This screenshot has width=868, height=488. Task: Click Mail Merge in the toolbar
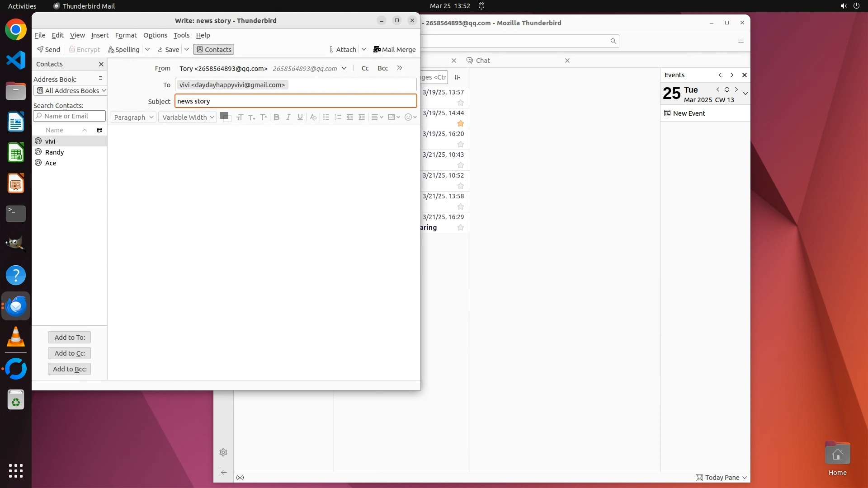pyautogui.click(x=394, y=50)
